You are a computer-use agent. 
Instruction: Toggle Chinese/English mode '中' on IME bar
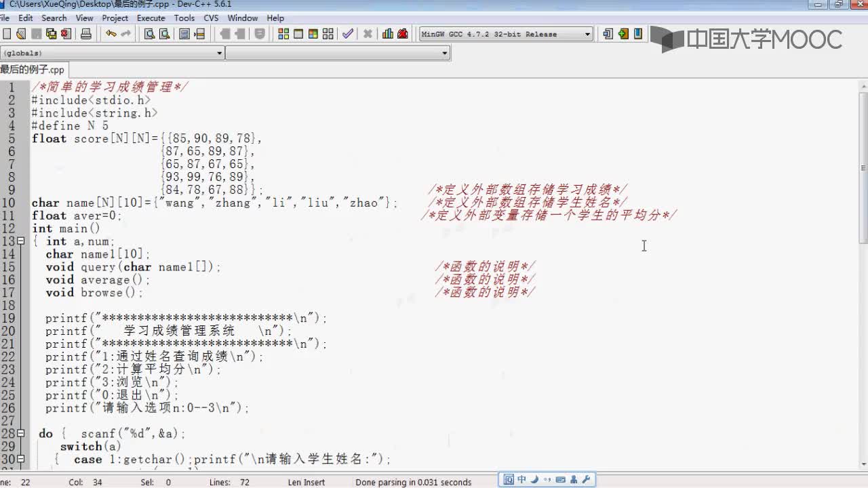[521, 480]
